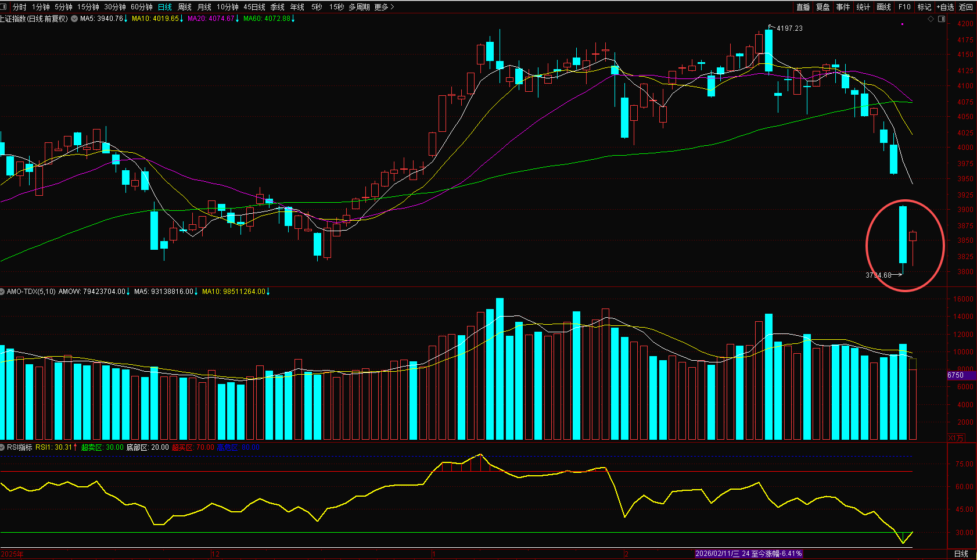Click the +自选 add to watchlist button

(x=945, y=7)
